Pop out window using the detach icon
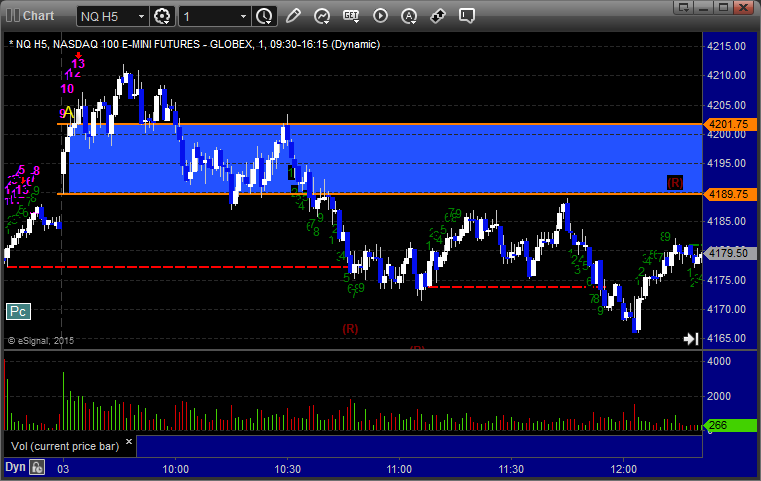Image resolution: width=761 pixels, height=481 pixels. 684,7
